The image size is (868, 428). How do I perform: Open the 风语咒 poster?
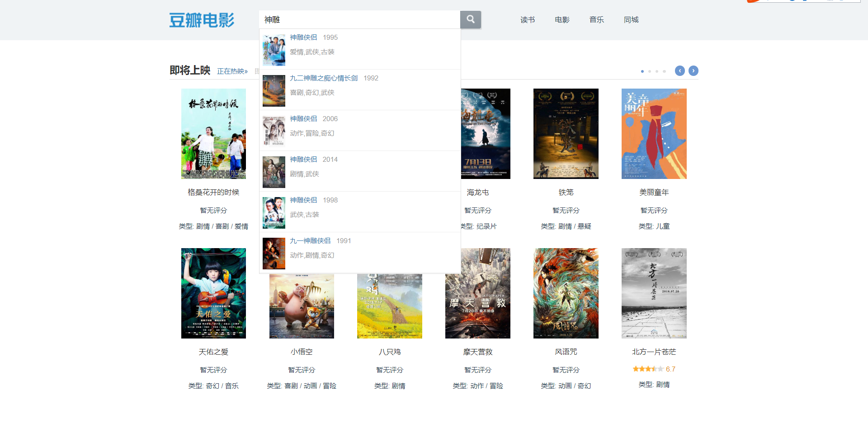point(566,293)
